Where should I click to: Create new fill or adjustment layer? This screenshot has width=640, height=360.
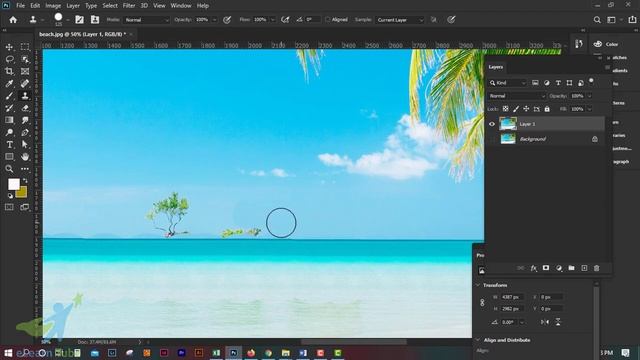[x=559, y=268]
